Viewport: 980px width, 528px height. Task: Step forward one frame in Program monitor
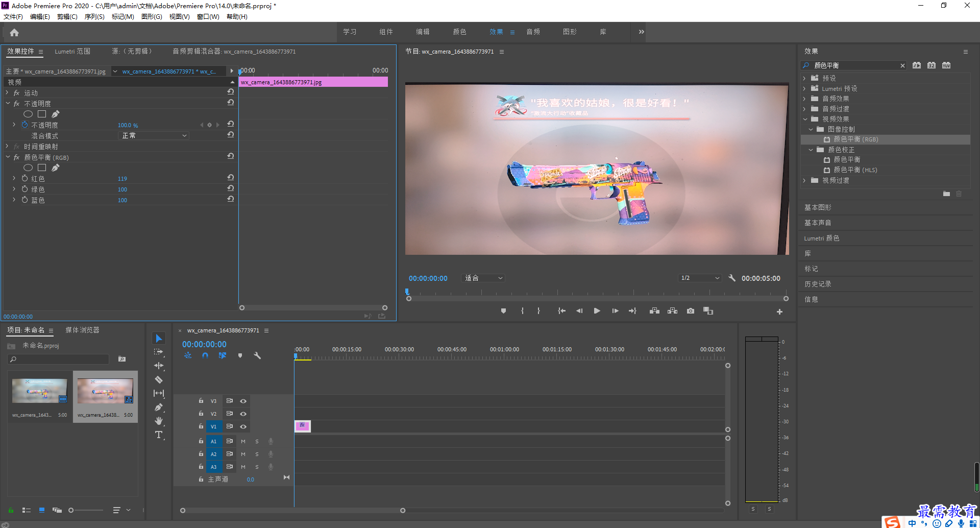pos(615,311)
